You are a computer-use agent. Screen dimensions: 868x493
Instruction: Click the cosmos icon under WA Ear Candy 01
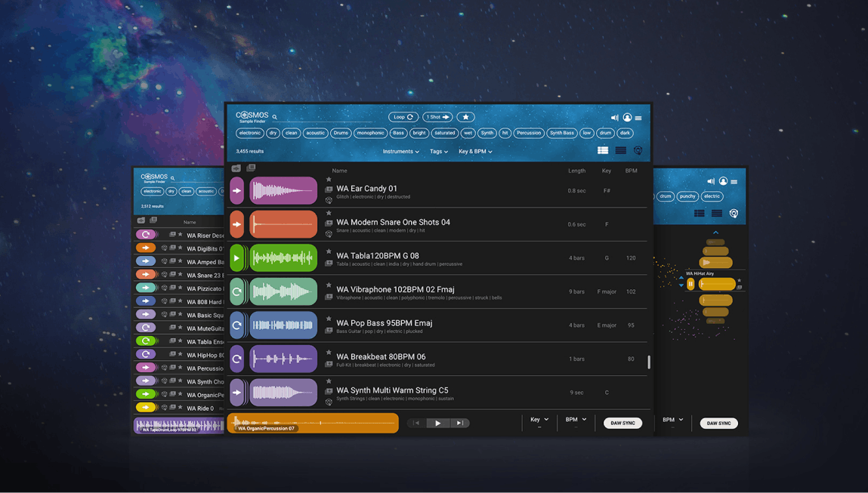tap(329, 200)
